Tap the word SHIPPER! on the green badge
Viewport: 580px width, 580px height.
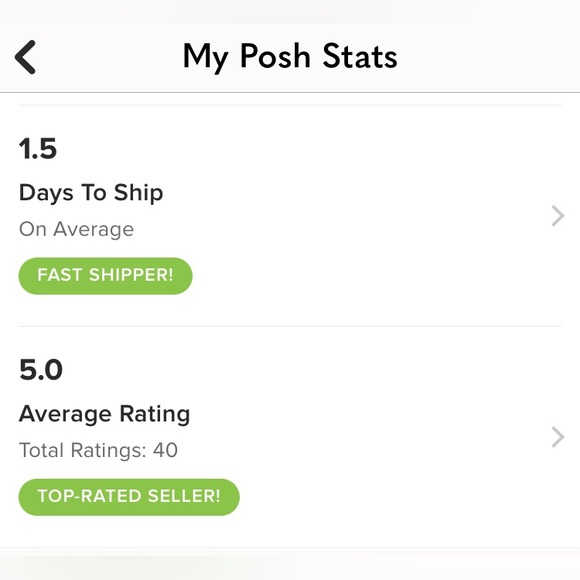(x=131, y=275)
